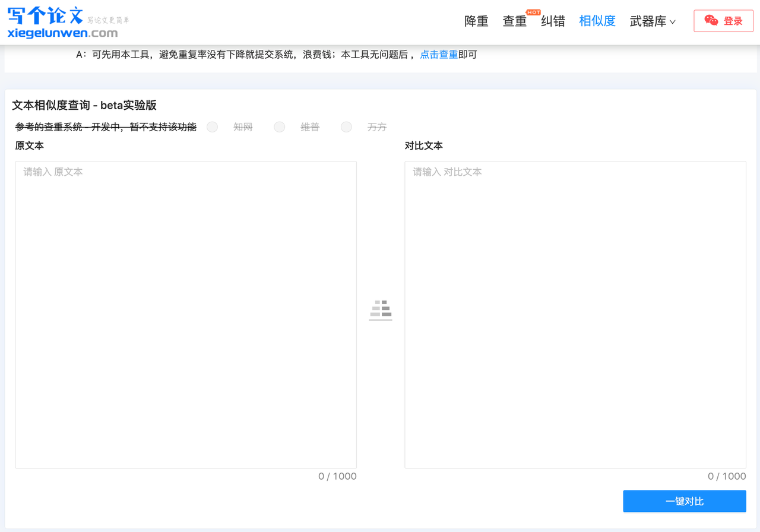Screen dimensions: 760x532
Task: Click the text comparison icon between boxes
Action: (380, 309)
